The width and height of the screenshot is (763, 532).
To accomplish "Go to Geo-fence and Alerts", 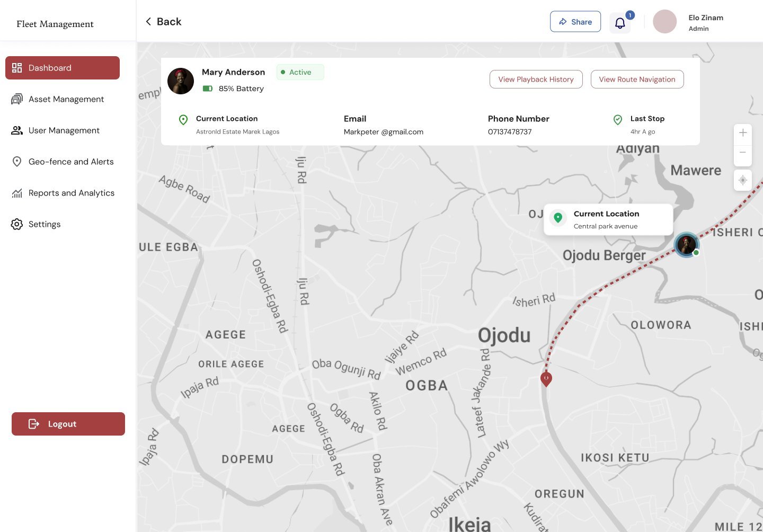I will pyautogui.click(x=63, y=162).
